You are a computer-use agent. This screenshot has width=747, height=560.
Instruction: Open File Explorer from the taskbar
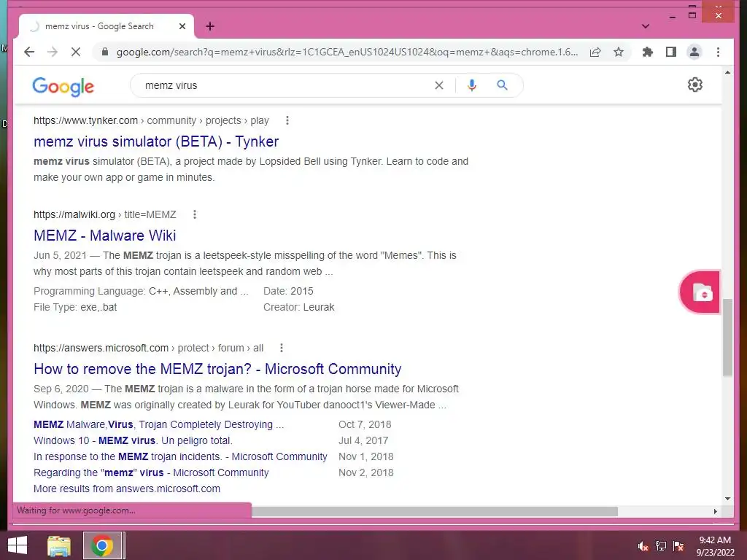click(59, 545)
